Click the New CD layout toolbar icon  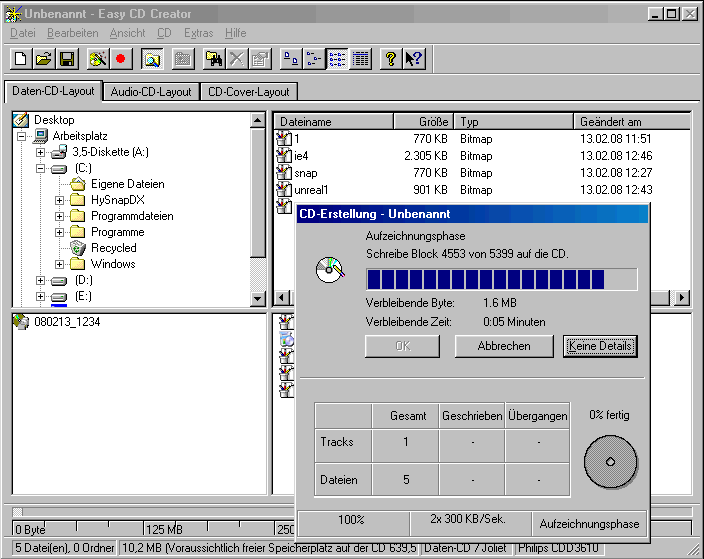coord(21,59)
